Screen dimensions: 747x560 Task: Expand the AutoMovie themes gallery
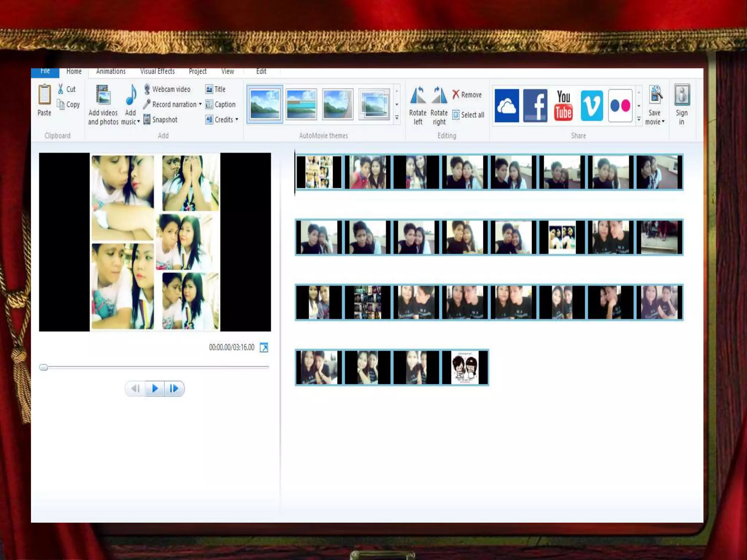tap(396, 118)
